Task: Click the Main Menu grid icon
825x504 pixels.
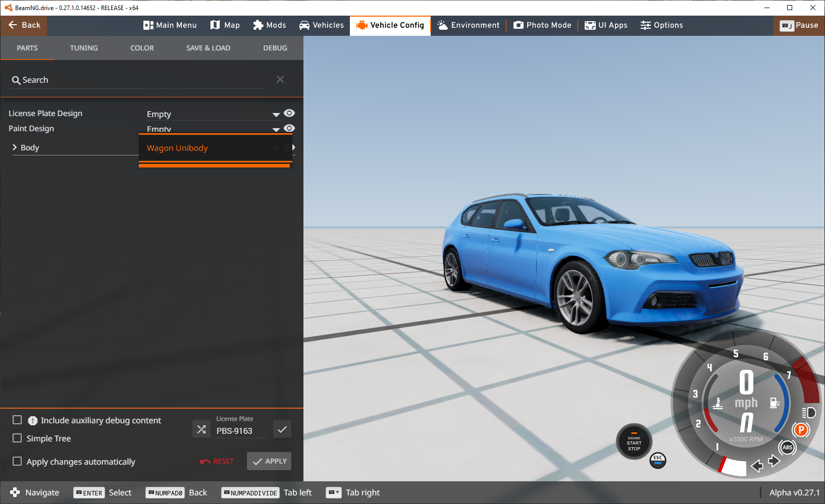Action: (x=148, y=25)
